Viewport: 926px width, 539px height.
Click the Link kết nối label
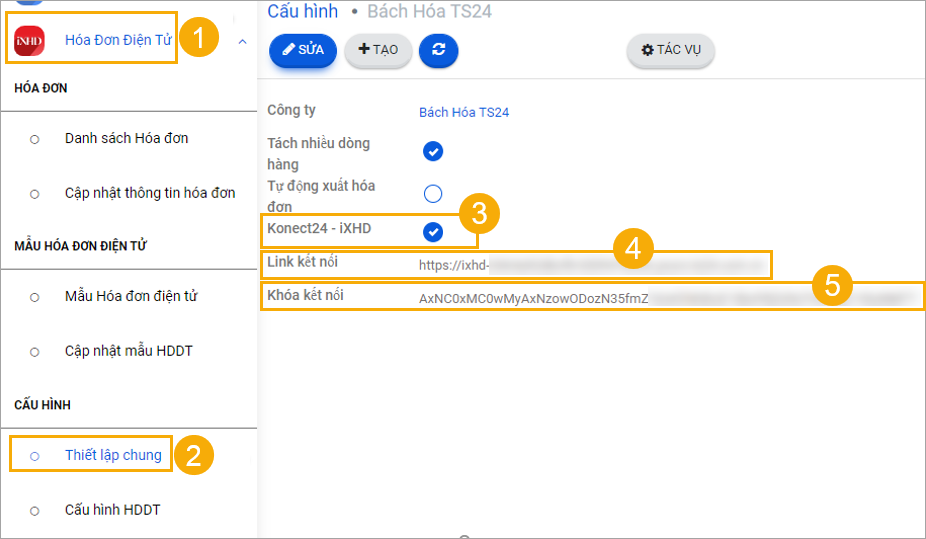[x=302, y=262]
